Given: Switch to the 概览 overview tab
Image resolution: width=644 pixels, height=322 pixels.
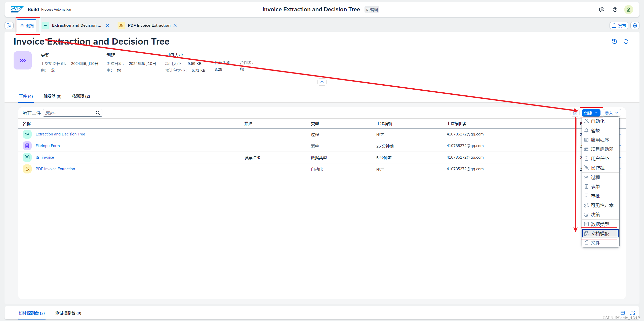Looking at the screenshot, I should point(27,26).
